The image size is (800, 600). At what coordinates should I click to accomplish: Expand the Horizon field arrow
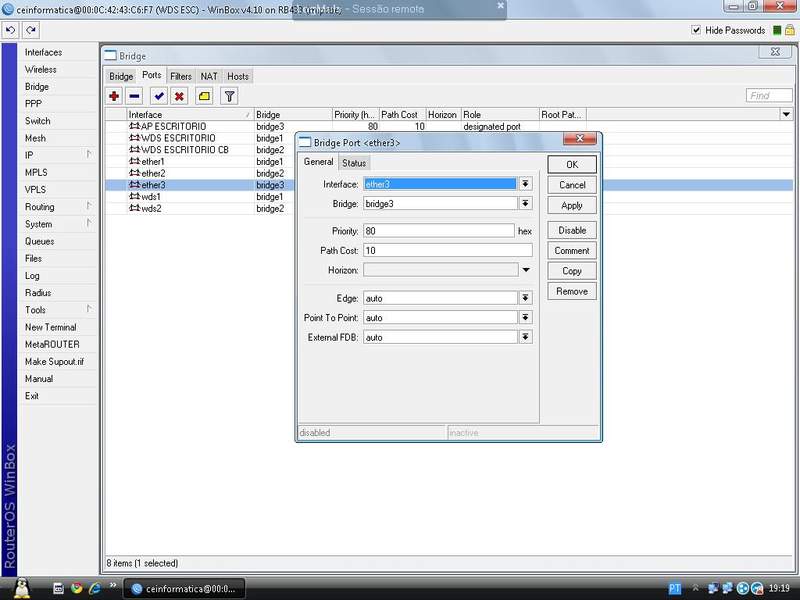525,270
